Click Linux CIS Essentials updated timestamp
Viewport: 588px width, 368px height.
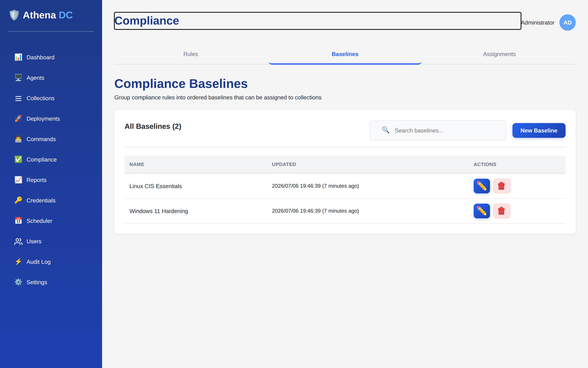pos(315,186)
